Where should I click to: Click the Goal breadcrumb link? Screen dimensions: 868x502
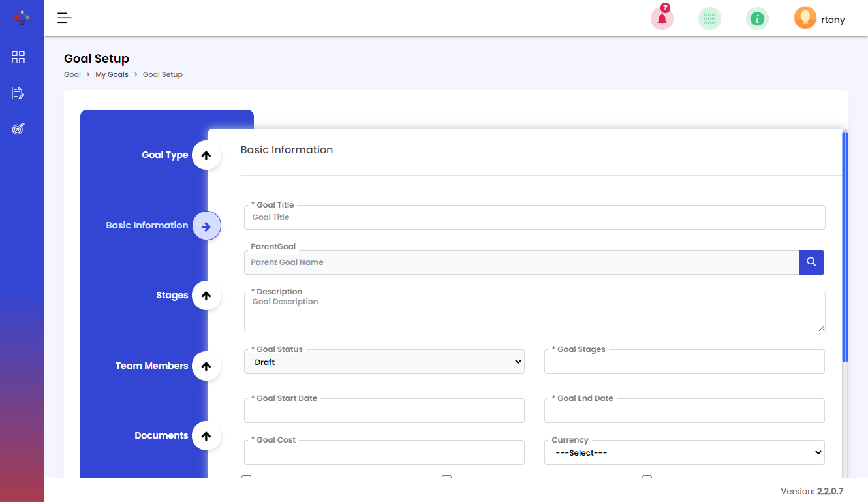72,75
